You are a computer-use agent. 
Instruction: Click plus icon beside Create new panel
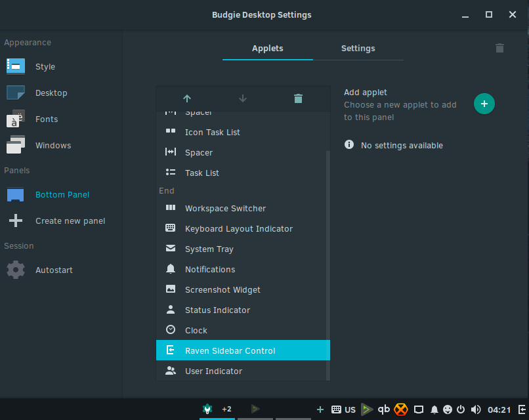(16, 220)
